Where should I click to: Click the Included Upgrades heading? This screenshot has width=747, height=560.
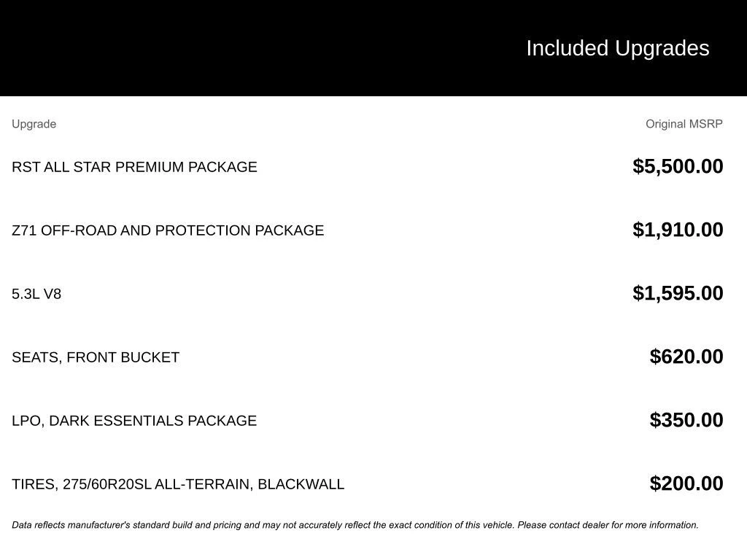pyautogui.click(x=617, y=48)
